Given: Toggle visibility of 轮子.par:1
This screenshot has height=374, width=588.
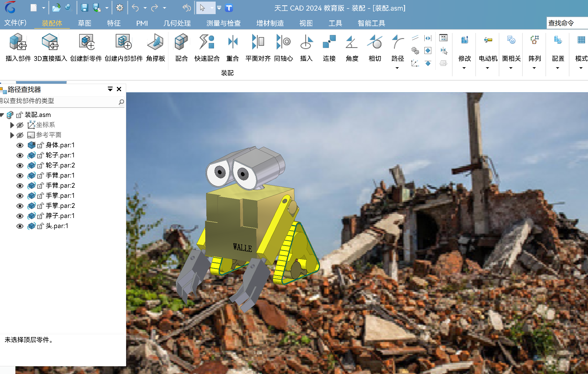Looking at the screenshot, I should [20, 156].
